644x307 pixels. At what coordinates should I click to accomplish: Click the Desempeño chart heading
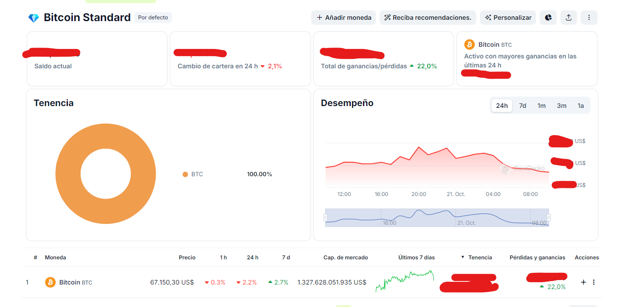pos(347,103)
